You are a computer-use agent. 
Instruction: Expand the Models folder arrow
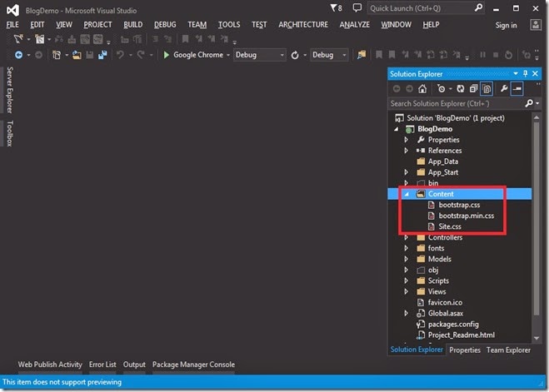[407, 259]
